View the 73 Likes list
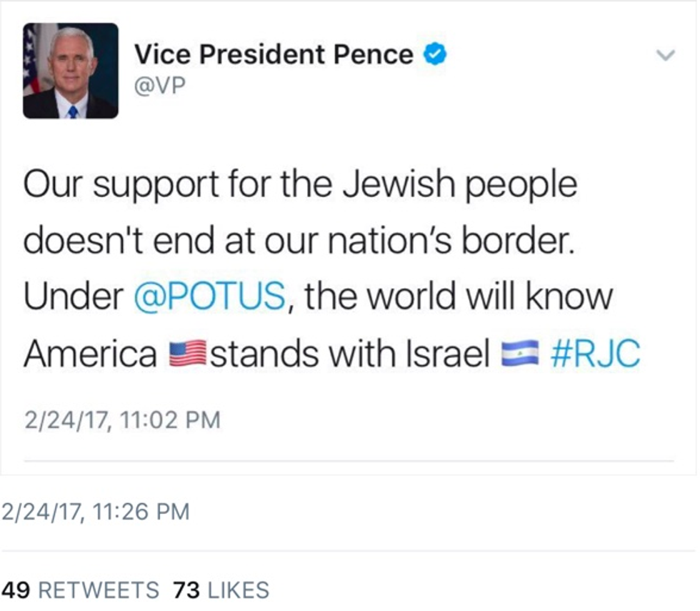 tap(221, 590)
